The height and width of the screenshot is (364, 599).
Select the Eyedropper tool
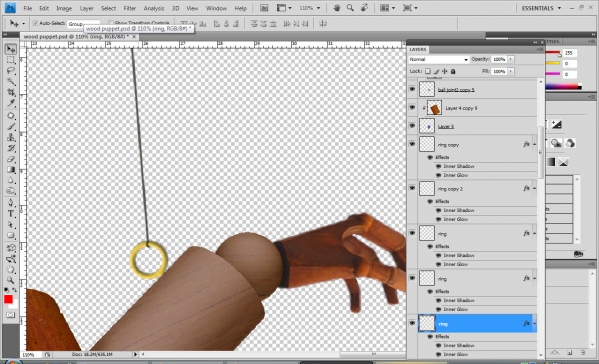tap(11, 103)
